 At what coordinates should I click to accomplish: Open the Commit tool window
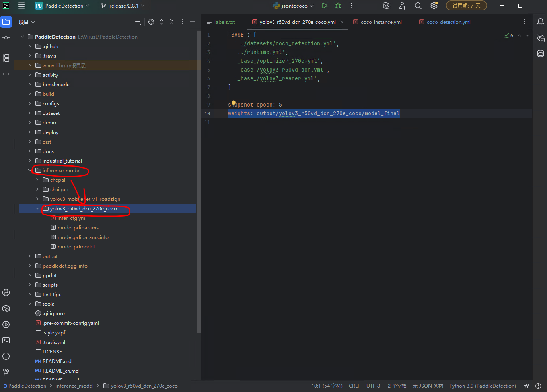pos(6,38)
